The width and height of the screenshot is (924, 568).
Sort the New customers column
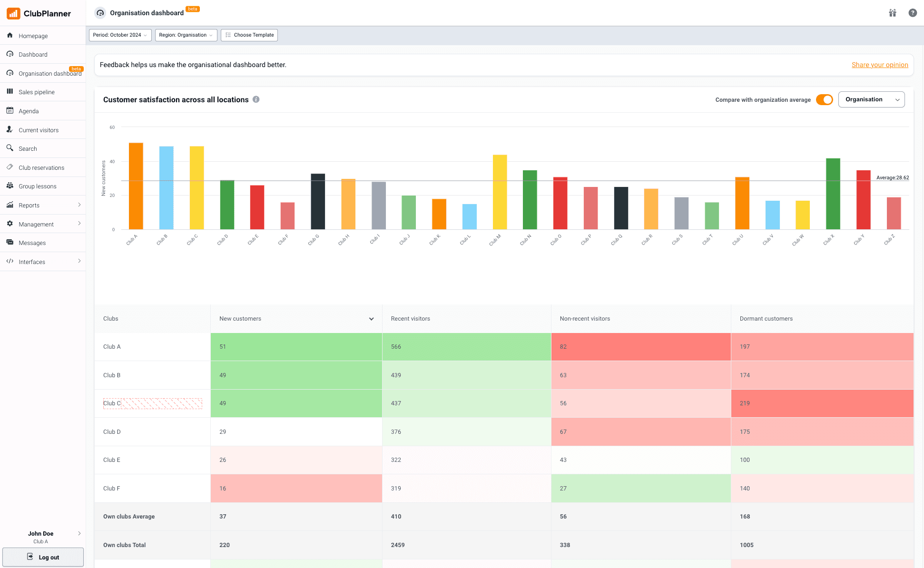tap(371, 319)
